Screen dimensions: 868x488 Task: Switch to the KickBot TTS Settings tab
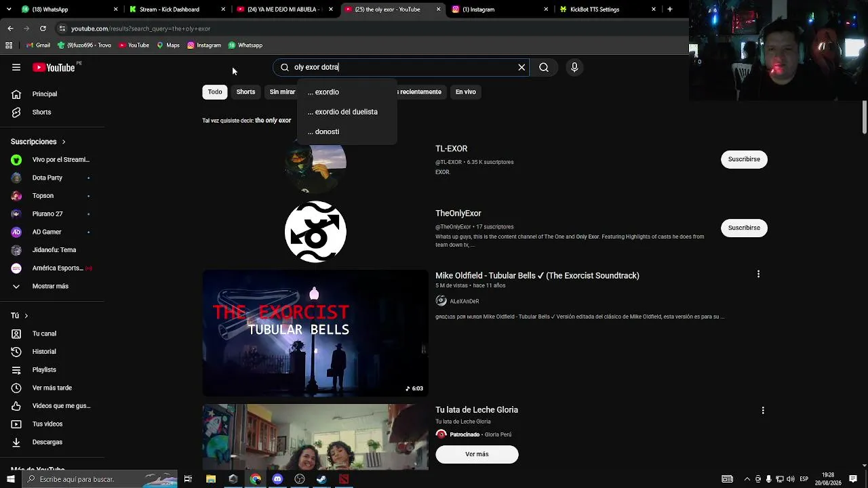tap(608, 9)
